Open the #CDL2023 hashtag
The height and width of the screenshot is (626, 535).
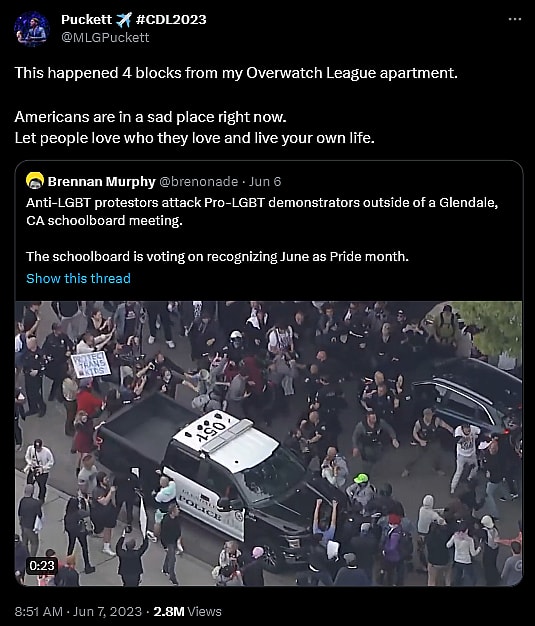tap(171, 19)
